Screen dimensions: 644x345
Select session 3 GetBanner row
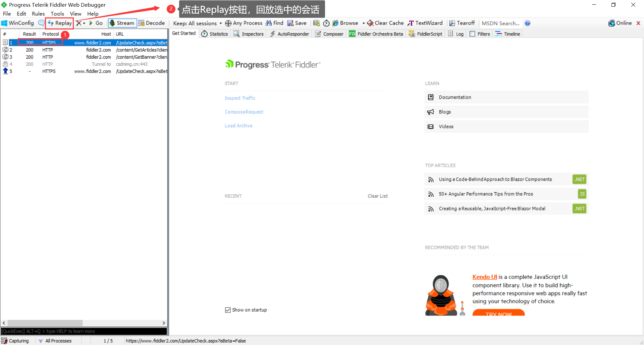[x=84, y=57]
